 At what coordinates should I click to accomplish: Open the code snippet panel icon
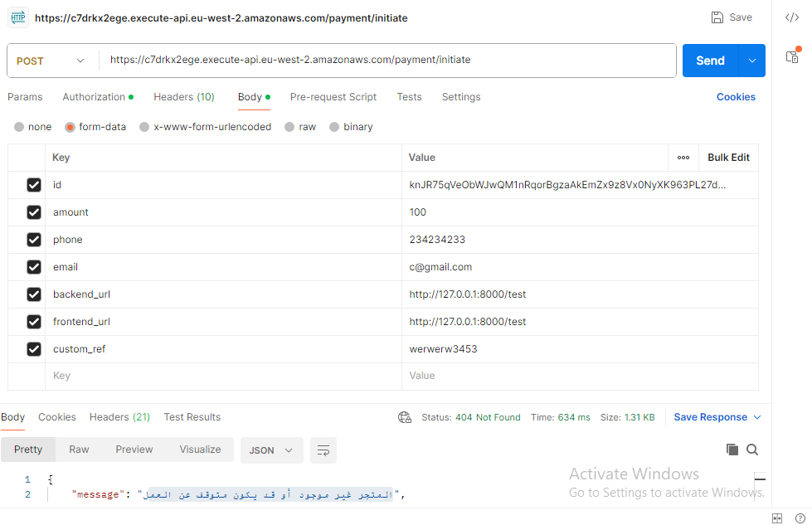coord(791,17)
